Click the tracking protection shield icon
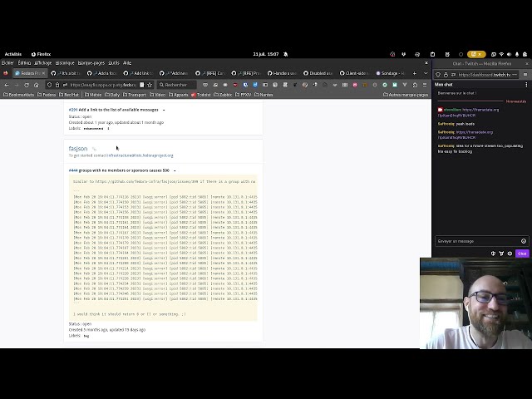The width and height of the screenshot is (532, 399). [x=50, y=85]
